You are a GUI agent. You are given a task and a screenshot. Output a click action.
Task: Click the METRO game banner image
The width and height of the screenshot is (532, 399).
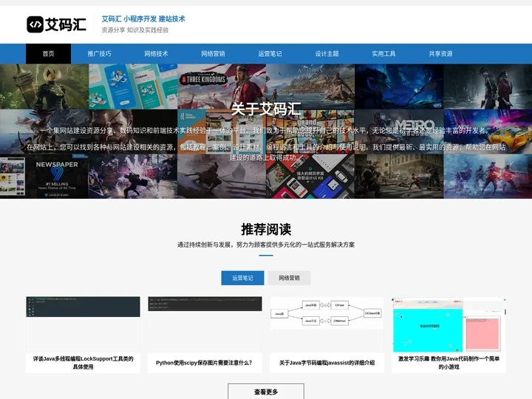(399, 132)
